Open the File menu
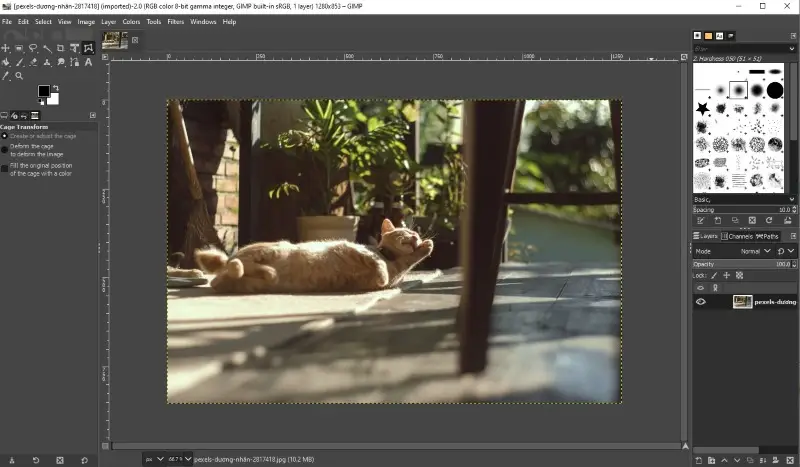Viewport: 800px width, 467px height. [x=7, y=21]
